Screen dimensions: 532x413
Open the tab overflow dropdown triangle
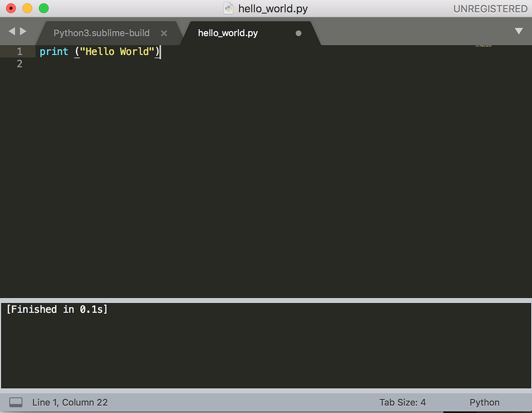pyautogui.click(x=518, y=31)
